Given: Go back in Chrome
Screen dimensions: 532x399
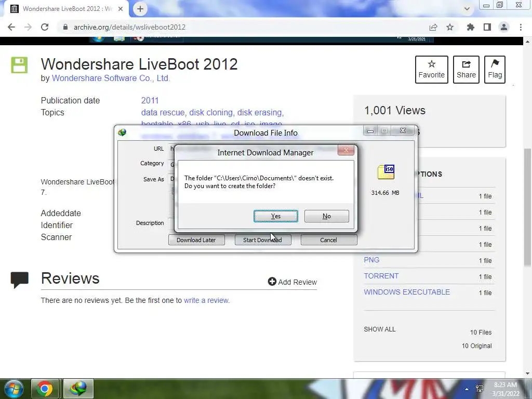Looking at the screenshot, I should (11, 27).
